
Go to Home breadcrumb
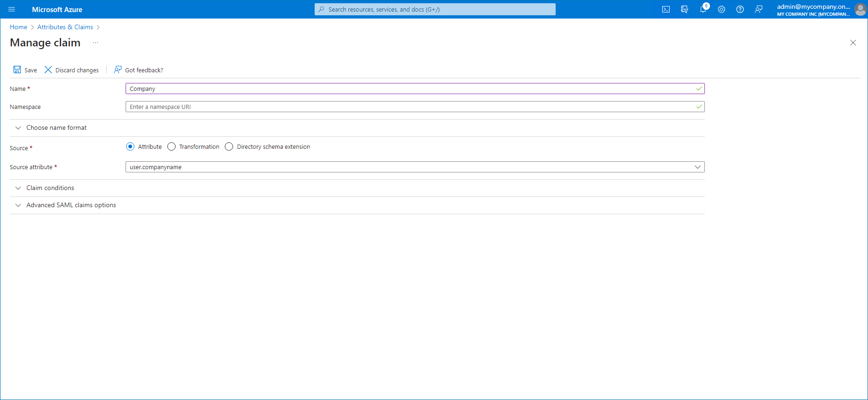pos(19,27)
